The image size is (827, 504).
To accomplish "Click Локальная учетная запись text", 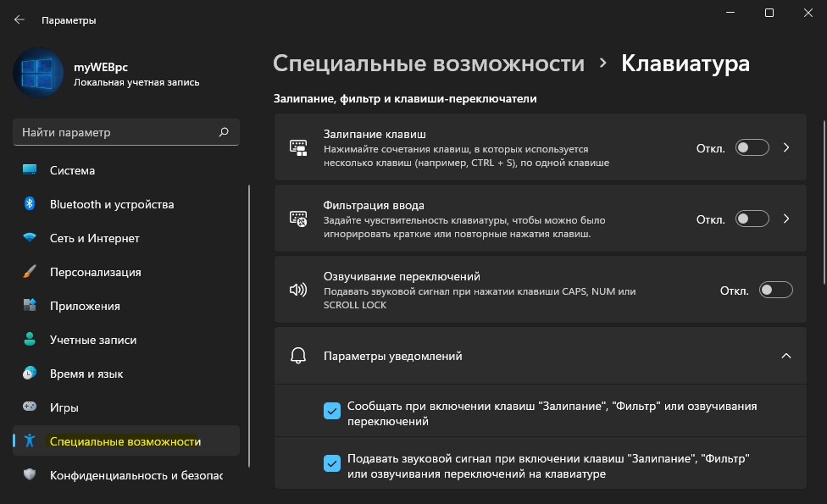I will (x=136, y=82).
